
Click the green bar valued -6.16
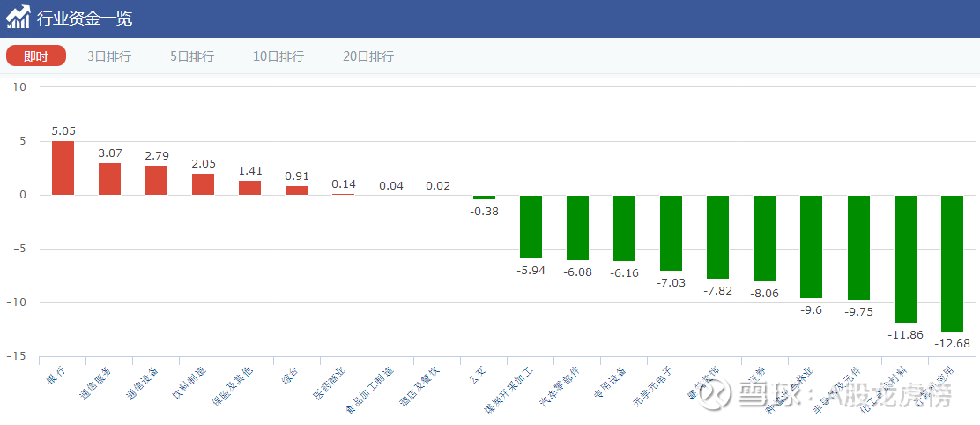[x=624, y=228]
